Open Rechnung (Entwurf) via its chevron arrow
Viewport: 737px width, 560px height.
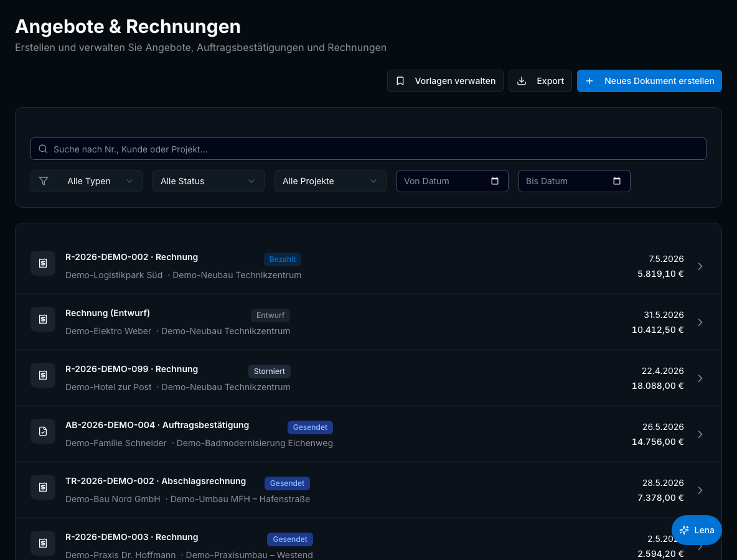click(x=700, y=322)
